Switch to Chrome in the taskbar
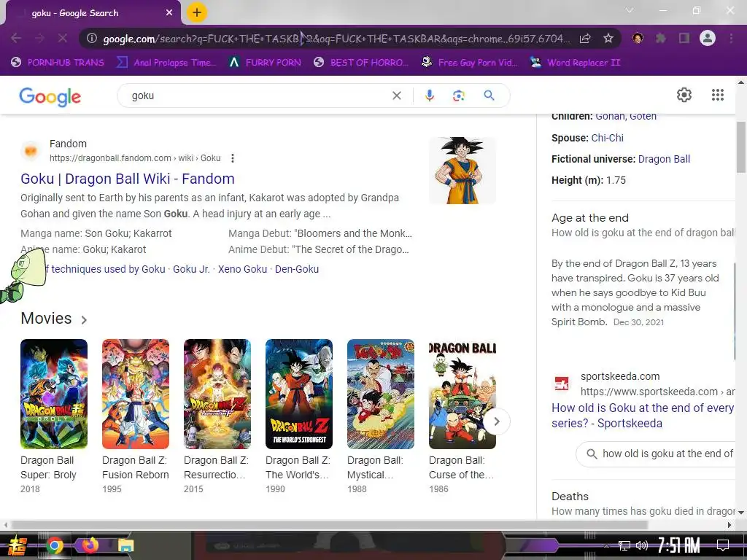This screenshot has height=560, width=747. click(54, 545)
